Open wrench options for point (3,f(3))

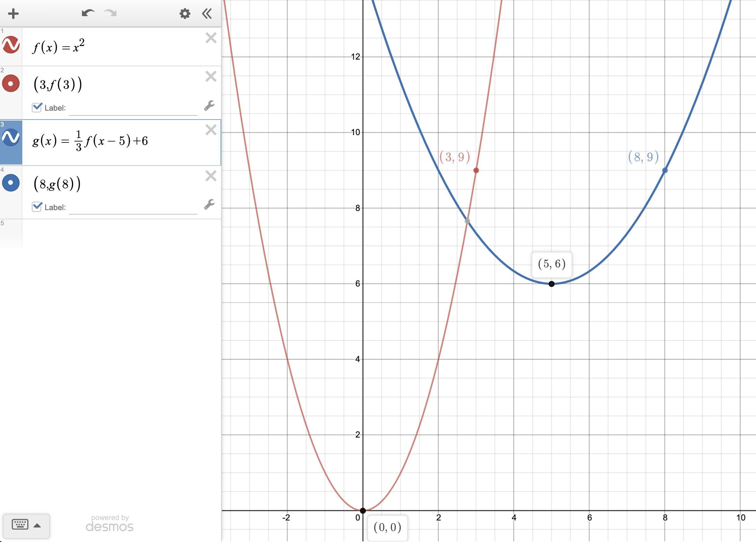[209, 106]
